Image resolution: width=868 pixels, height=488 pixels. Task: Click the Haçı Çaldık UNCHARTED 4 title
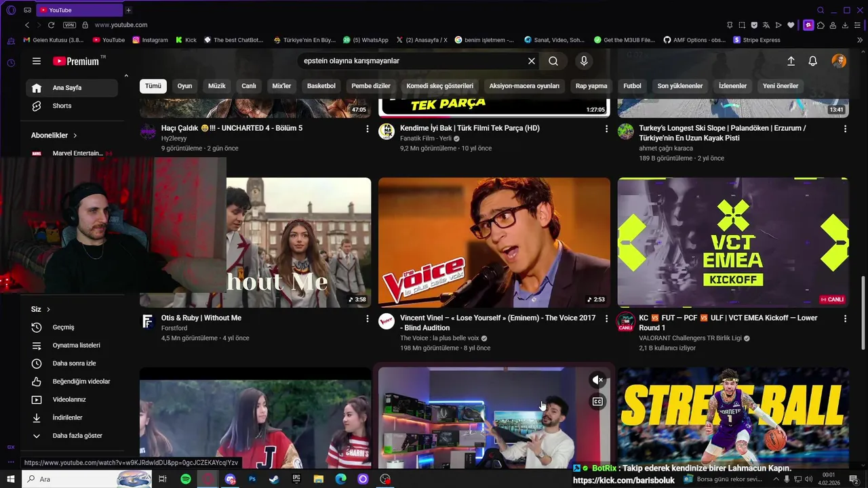pos(232,128)
